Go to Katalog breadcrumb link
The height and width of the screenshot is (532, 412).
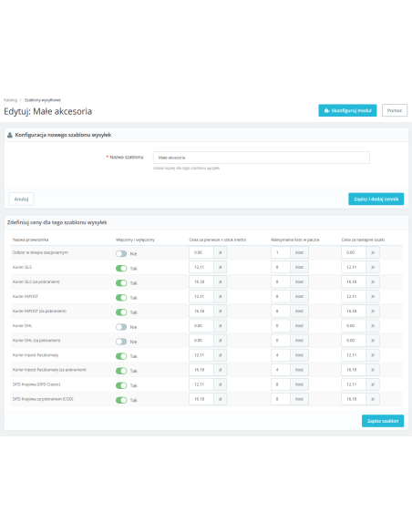[11, 100]
